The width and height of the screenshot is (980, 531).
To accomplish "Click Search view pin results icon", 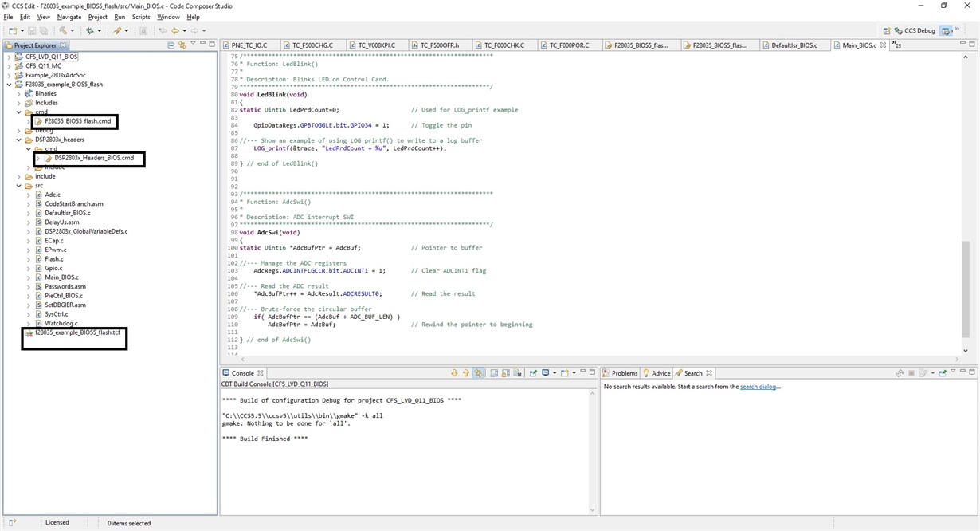I will [943, 373].
